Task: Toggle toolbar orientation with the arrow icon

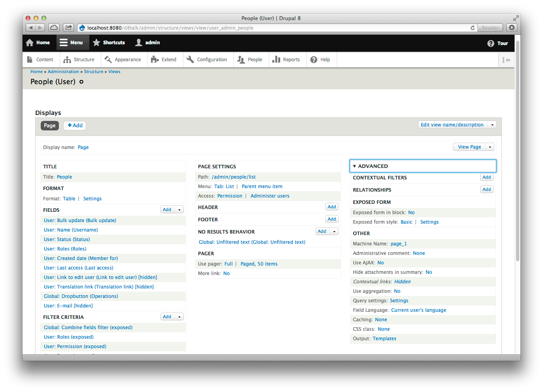Action: tap(506, 60)
